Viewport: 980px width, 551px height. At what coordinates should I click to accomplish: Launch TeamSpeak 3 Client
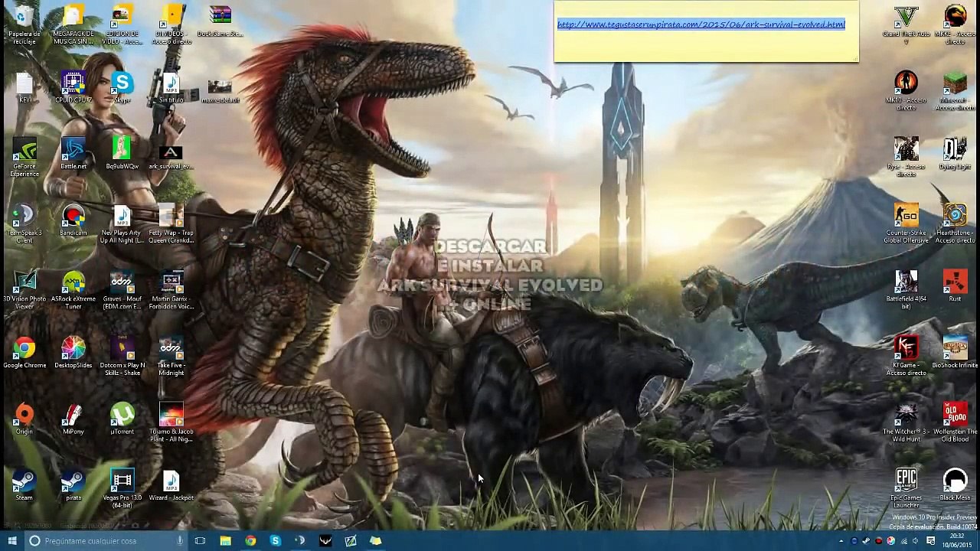(24, 224)
